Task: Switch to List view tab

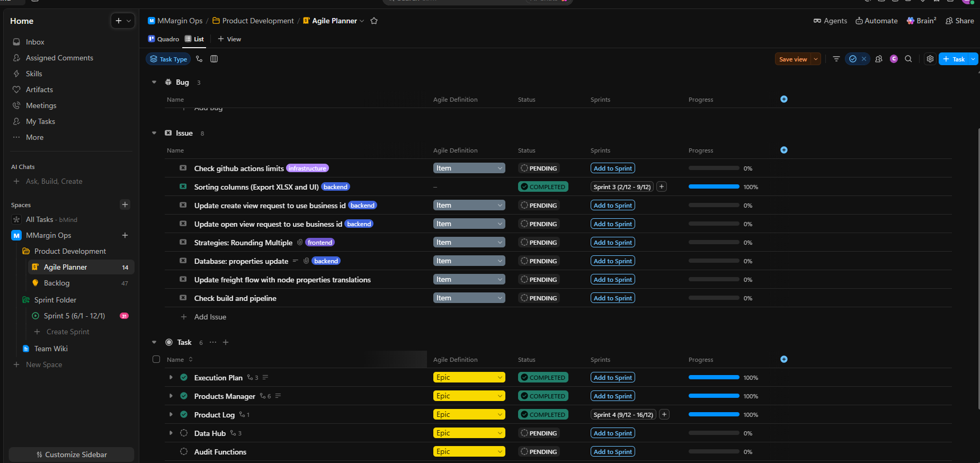Action: [194, 39]
